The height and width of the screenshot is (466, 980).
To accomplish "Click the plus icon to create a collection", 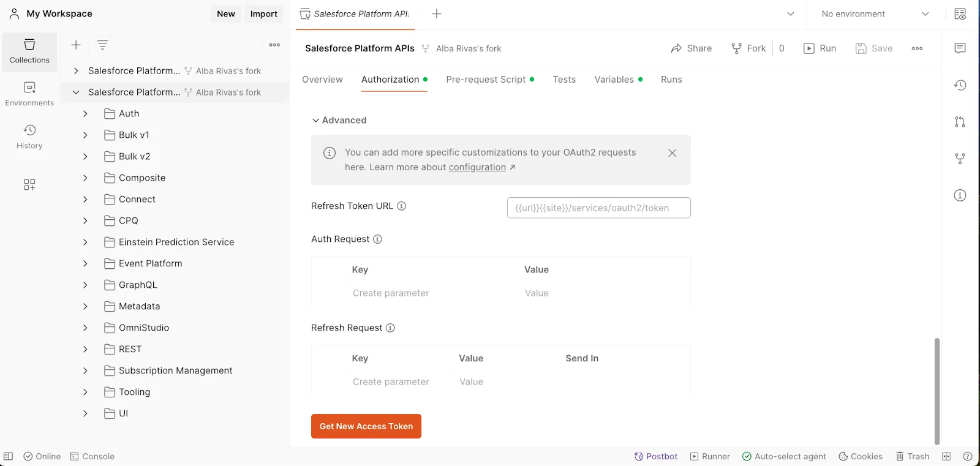I will tap(76, 45).
